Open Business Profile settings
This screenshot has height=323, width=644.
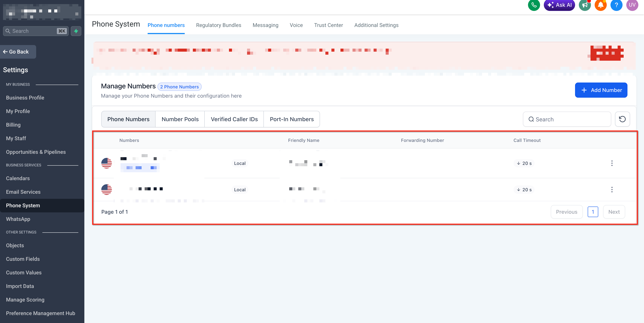click(x=25, y=98)
